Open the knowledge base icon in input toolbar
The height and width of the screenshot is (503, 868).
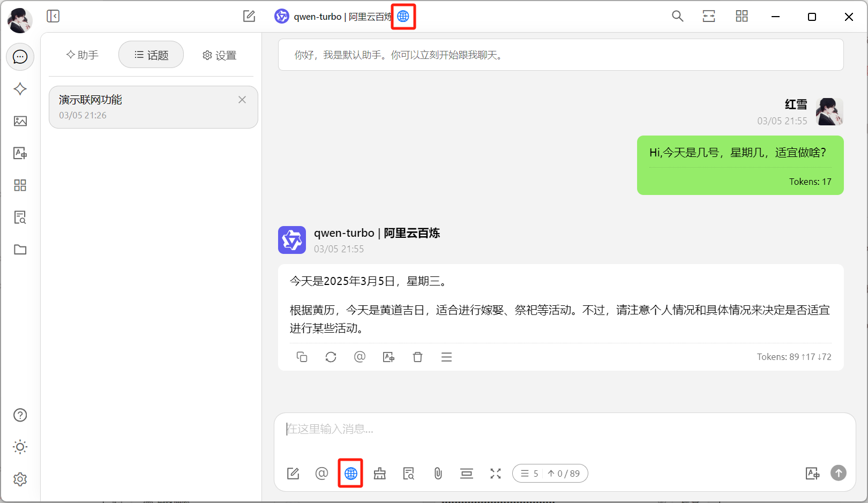pos(409,474)
